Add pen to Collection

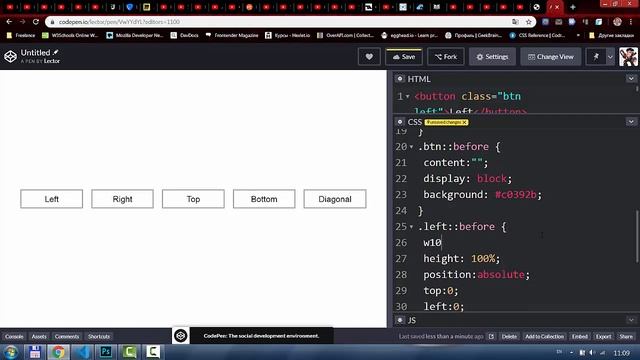pyautogui.click(x=544, y=336)
